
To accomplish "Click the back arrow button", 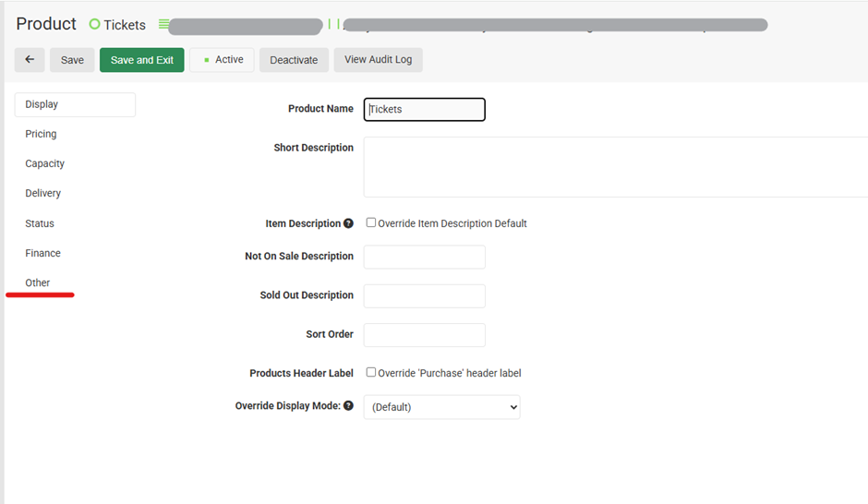I will click(30, 60).
